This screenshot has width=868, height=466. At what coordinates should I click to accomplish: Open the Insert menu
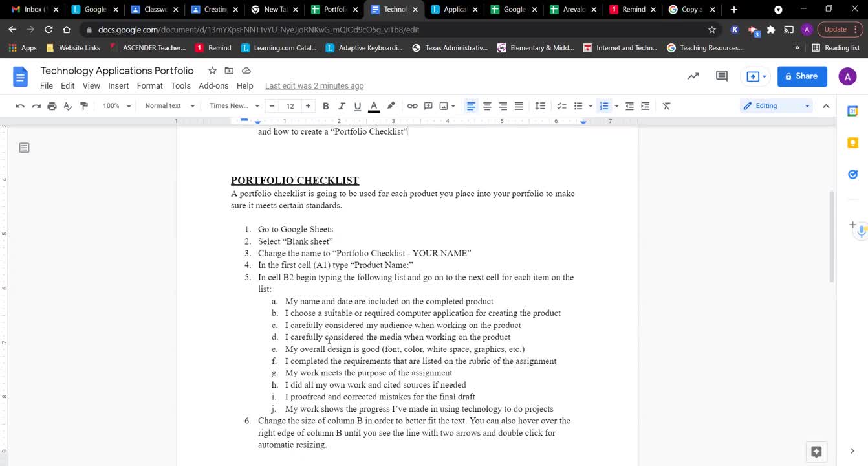[118, 86]
